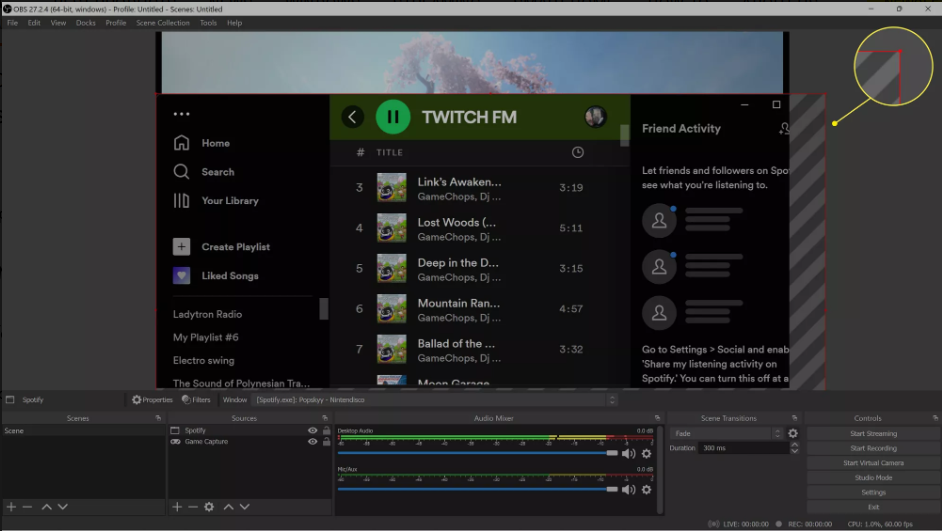Hide the Game Capture source eye icon

pos(312,441)
